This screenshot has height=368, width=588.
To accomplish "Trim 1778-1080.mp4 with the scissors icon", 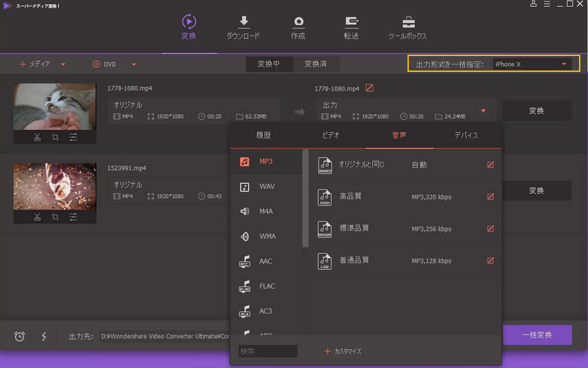I will pos(37,137).
